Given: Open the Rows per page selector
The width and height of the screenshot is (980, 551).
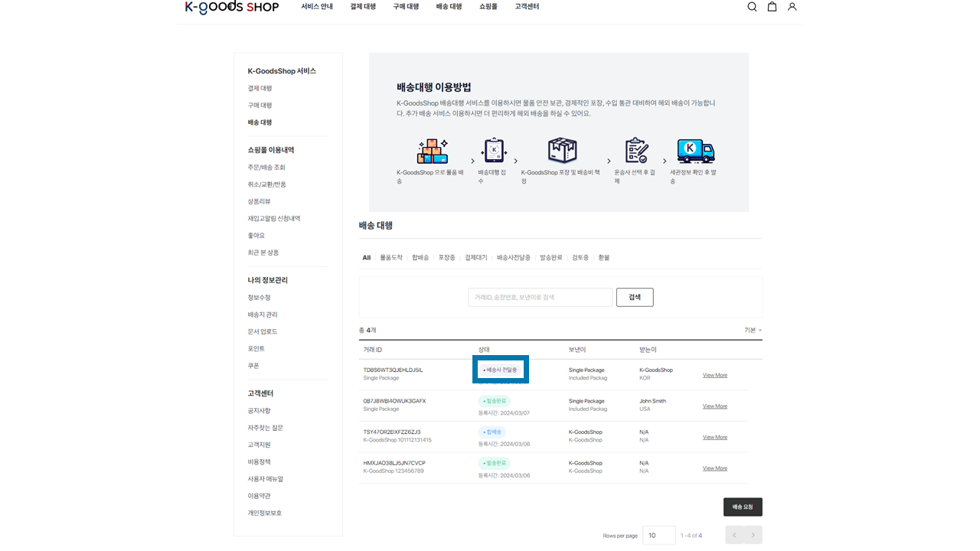Looking at the screenshot, I should (658, 535).
